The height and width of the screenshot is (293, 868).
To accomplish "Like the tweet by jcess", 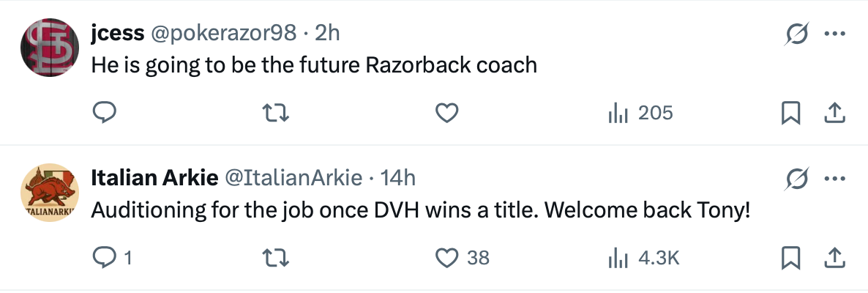I will [447, 113].
